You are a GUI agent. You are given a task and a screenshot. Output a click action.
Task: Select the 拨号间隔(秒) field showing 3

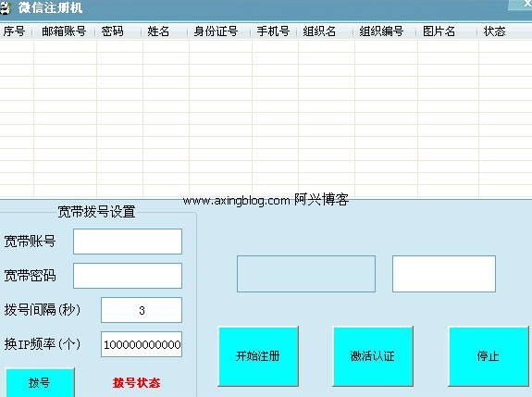tap(142, 310)
